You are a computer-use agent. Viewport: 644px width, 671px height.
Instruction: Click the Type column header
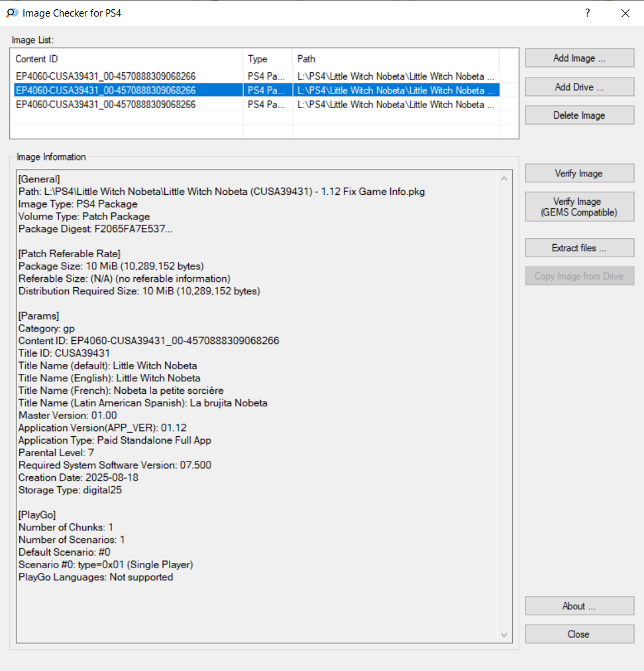click(268, 58)
